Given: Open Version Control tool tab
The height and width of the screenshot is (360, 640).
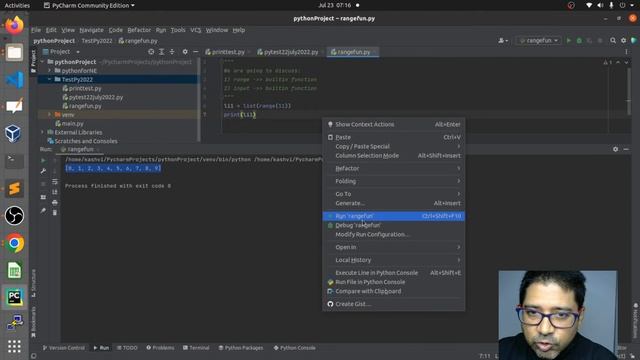Looking at the screenshot, I should pos(64,348).
